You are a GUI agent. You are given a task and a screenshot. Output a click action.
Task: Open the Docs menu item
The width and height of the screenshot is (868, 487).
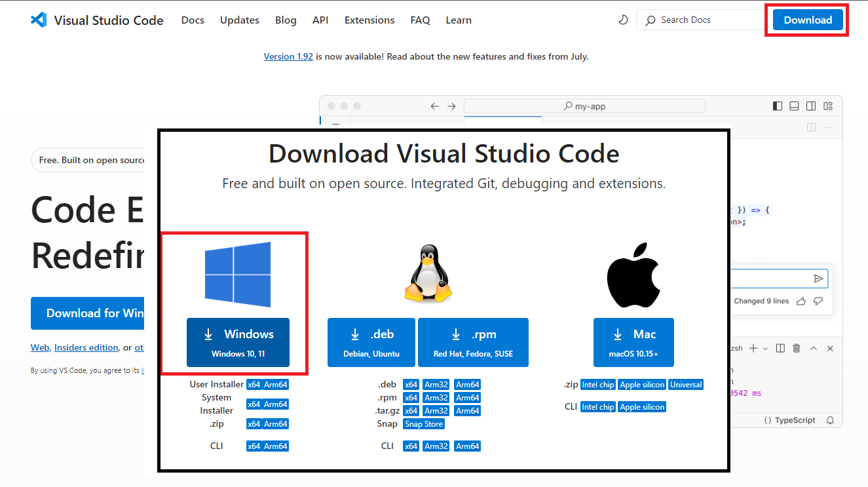click(193, 20)
